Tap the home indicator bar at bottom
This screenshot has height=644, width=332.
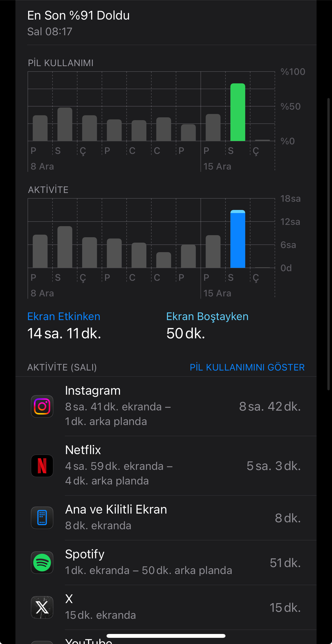click(166, 636)
